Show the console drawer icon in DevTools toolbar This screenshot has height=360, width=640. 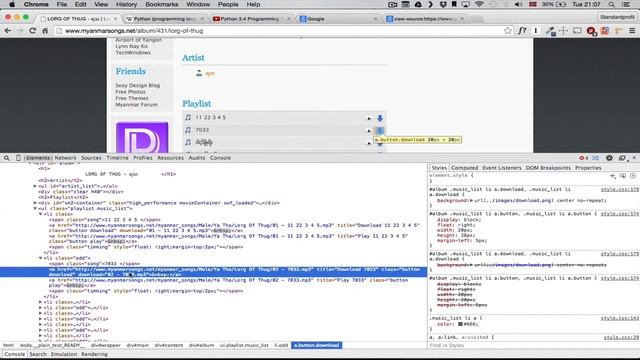596,158
